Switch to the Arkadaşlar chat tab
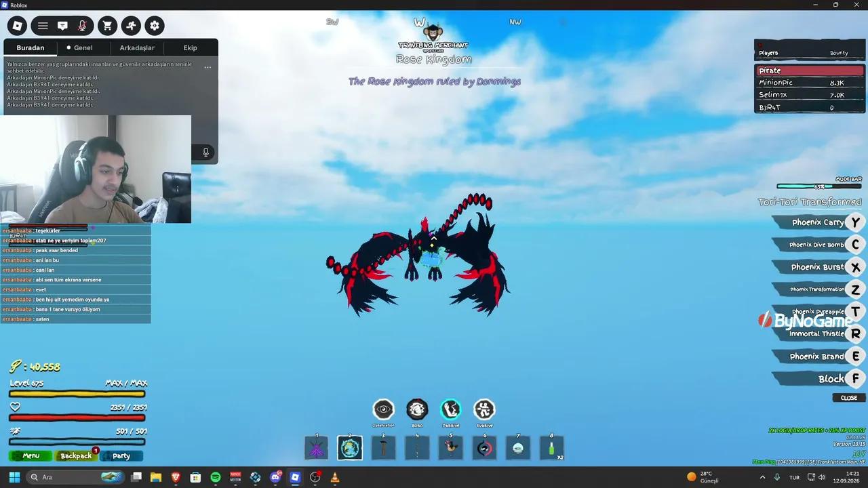868x488 pixels. click(x=137, y=48)
